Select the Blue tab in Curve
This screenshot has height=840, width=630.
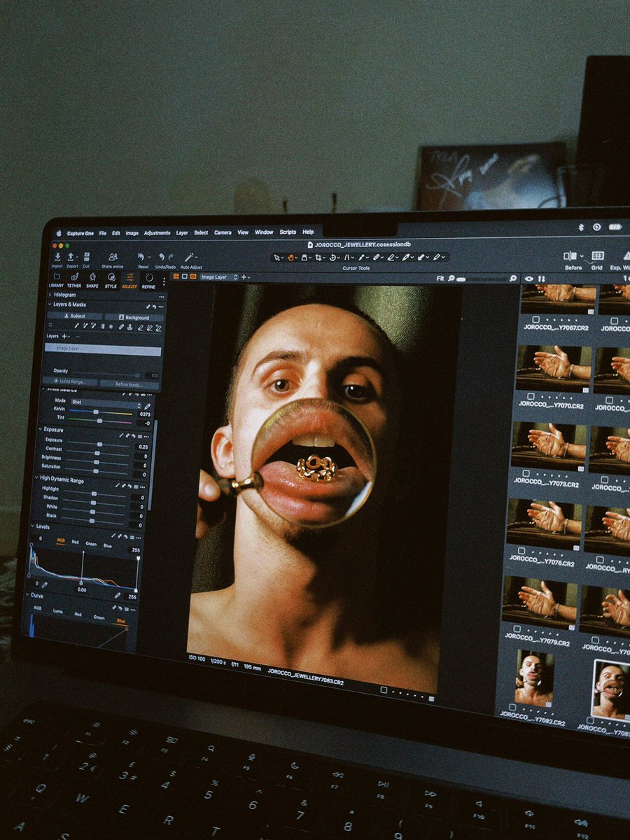coord(120,620)
